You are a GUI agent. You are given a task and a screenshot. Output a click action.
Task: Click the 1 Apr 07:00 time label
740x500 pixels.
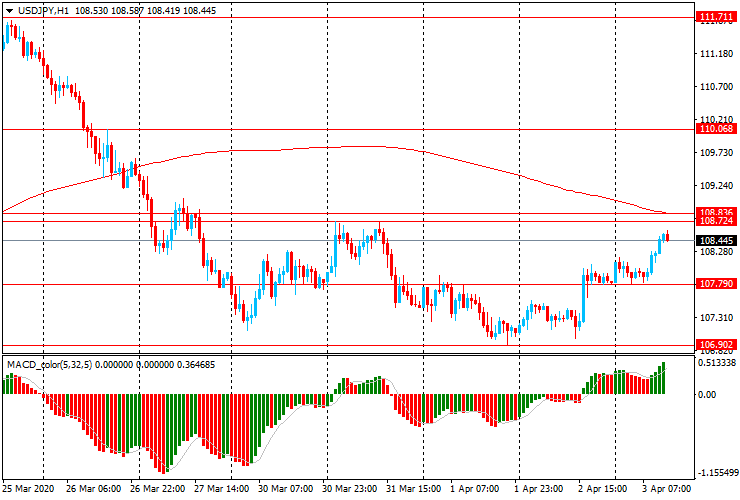(x=474, y=489)
